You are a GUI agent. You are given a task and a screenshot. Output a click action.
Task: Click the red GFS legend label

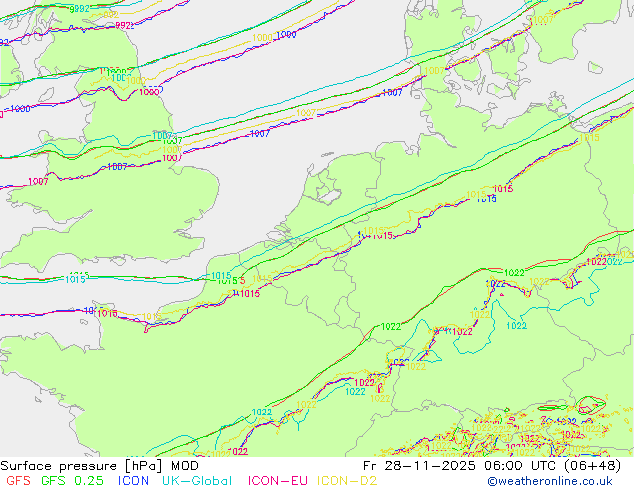(x=18, y=481)
